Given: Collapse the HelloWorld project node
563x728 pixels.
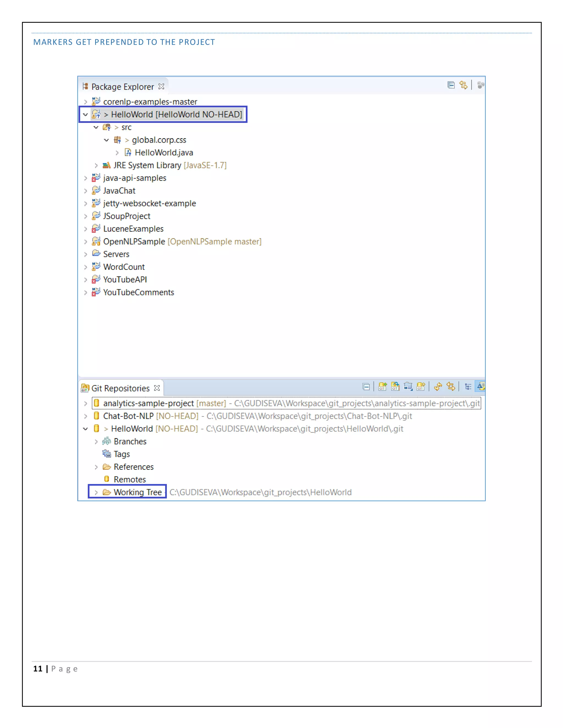Looking at the screenshot, I should point(85,114).
